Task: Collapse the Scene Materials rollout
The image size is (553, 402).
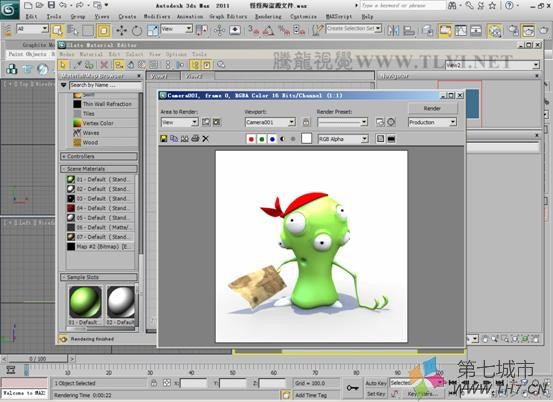Action: pos(99,169)
